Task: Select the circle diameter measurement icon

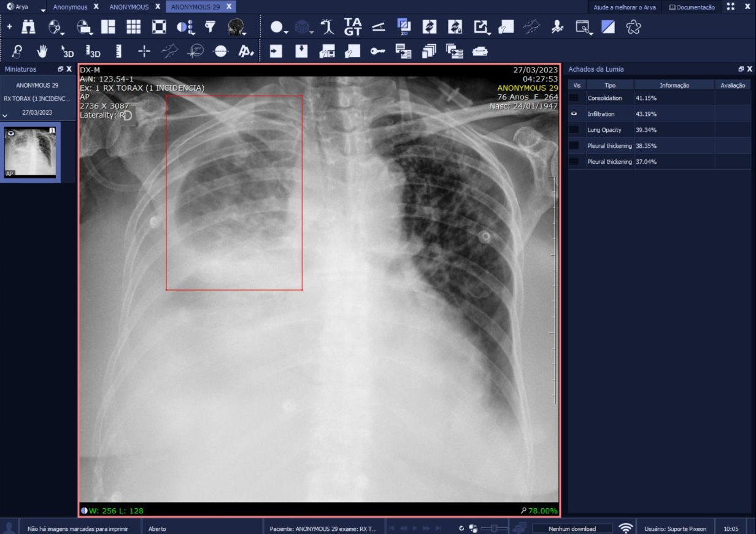Action: point(195,51)
